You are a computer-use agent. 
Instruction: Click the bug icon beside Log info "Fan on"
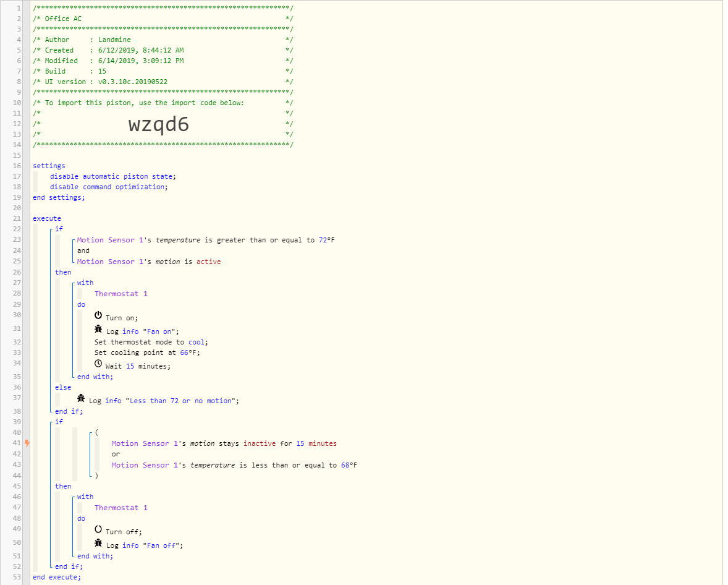pyautogui.click(x=98, y=329)
